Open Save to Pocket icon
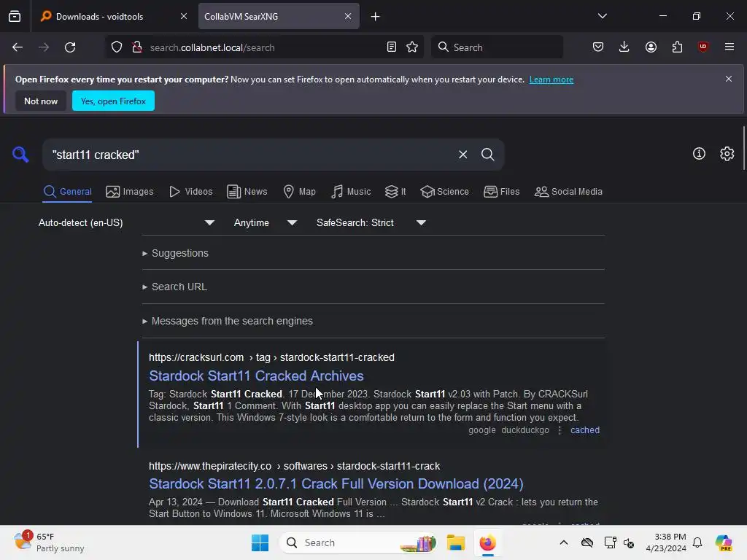 click(598, 47)
